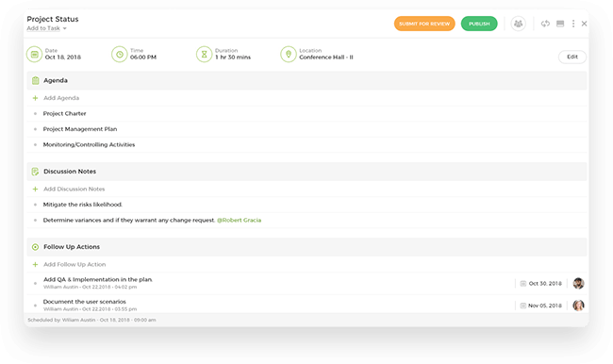Click the Location pin icon
The width and height of the screenshot is (613, 364).
click(289, 55)
